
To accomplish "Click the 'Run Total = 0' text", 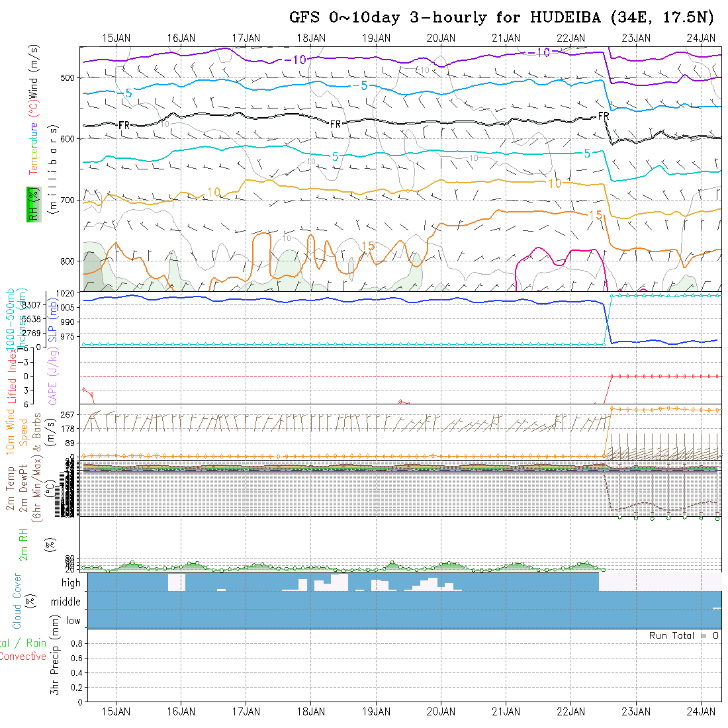I will [x=684, y=635].
